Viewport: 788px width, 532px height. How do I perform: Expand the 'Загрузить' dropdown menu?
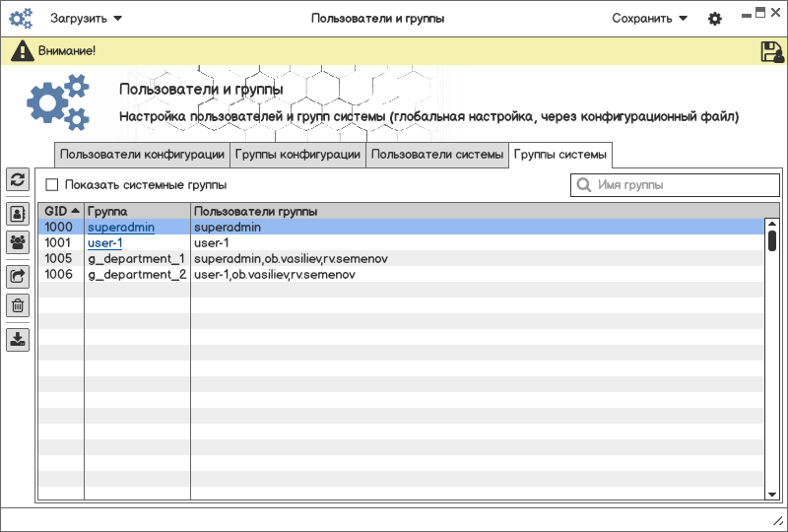(87, 18)
